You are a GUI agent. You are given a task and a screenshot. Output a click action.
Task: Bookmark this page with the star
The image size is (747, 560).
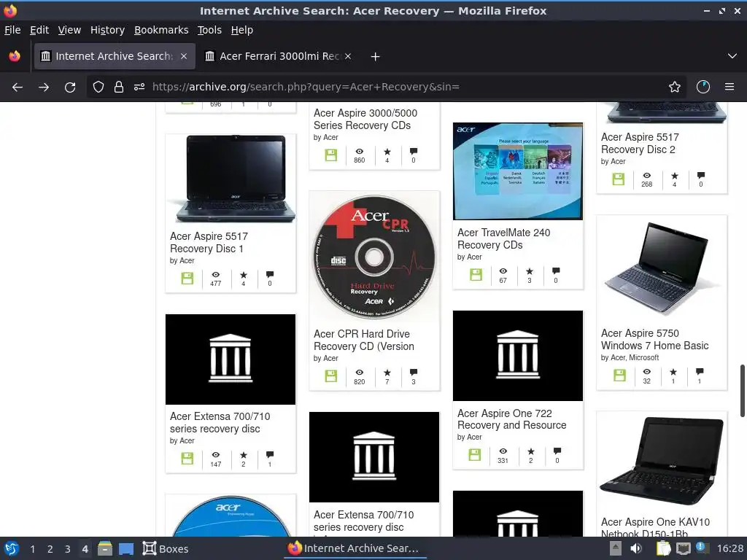675,87
